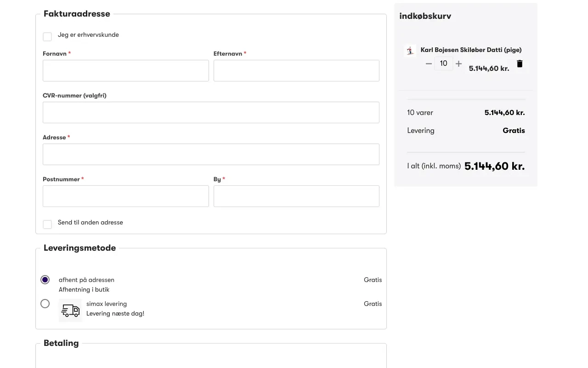Click into the Efternavn text field
This screenshot has width=588, height=368.
click(296, 71)
